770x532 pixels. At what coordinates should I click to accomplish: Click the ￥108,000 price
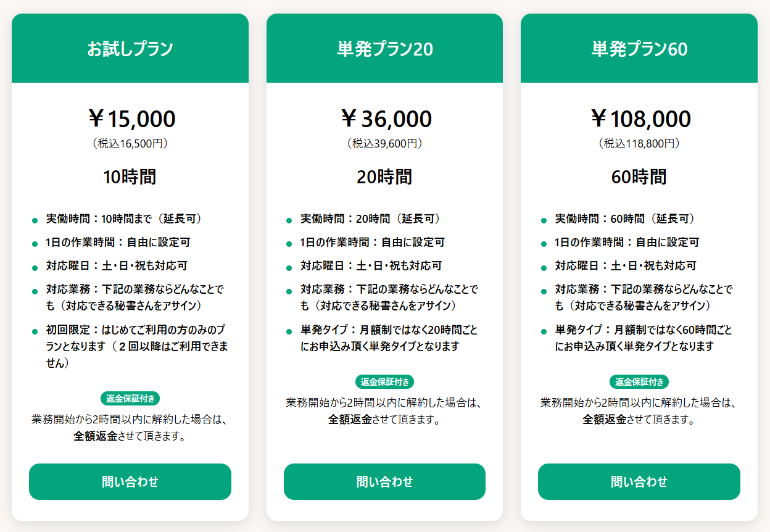[639, 119]
